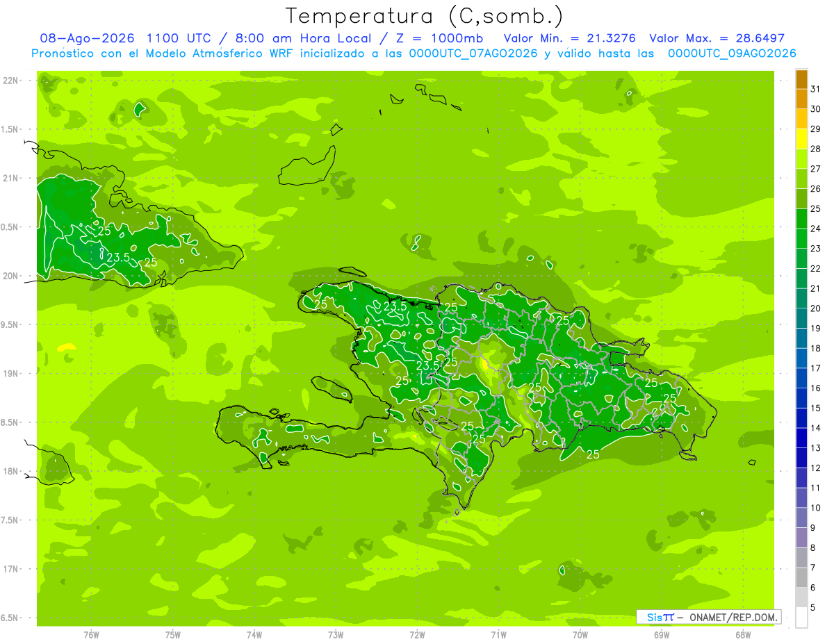The width and height of the screenshot is (834, 644).
Task: Click the legend value "31"
Action: tap(816, 89)
